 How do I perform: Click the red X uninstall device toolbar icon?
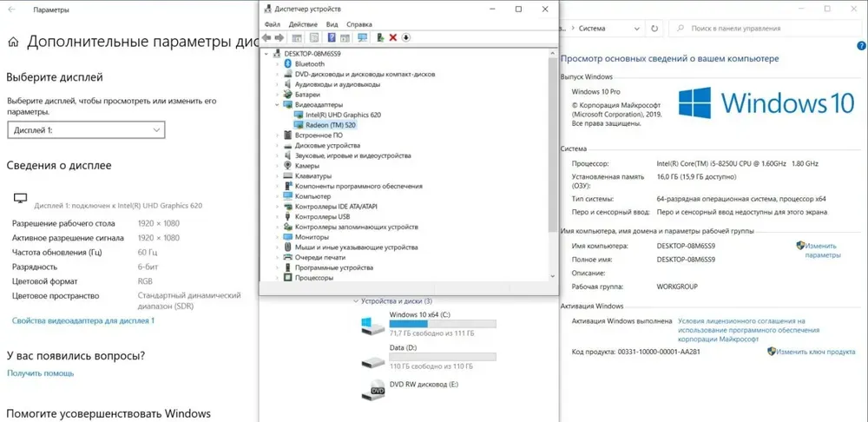393,37
